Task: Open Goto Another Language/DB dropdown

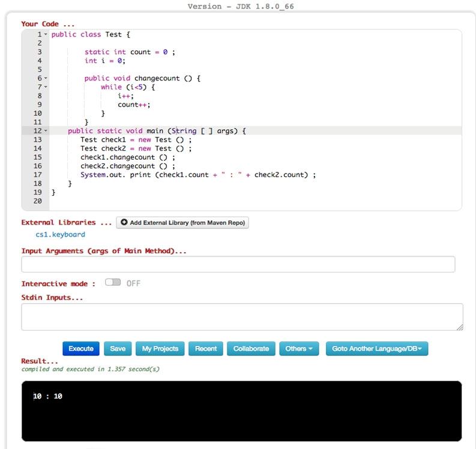Action: (x=377, y=349)
